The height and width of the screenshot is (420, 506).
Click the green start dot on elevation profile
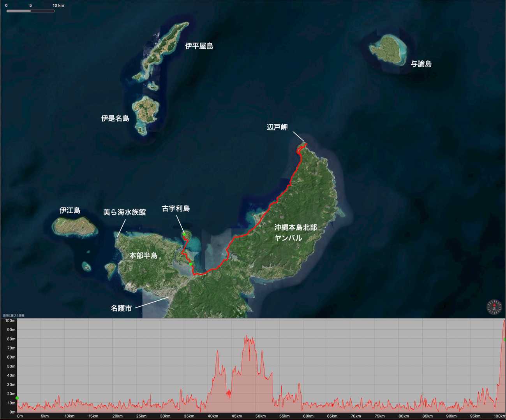tap(17, 398)
